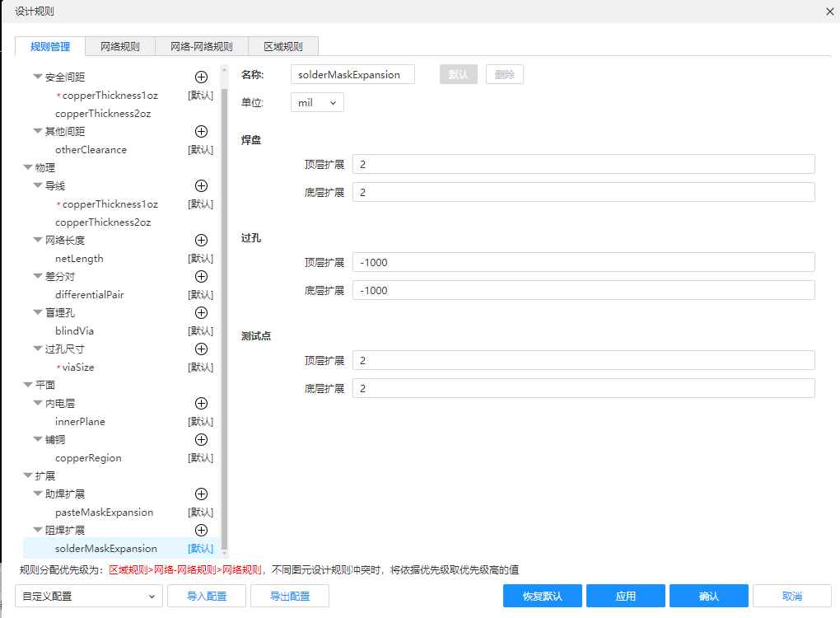Viewport: 840px width, 618px height.
Task: Add a new 网络长度 rule
Action: [x=201, y=240]
